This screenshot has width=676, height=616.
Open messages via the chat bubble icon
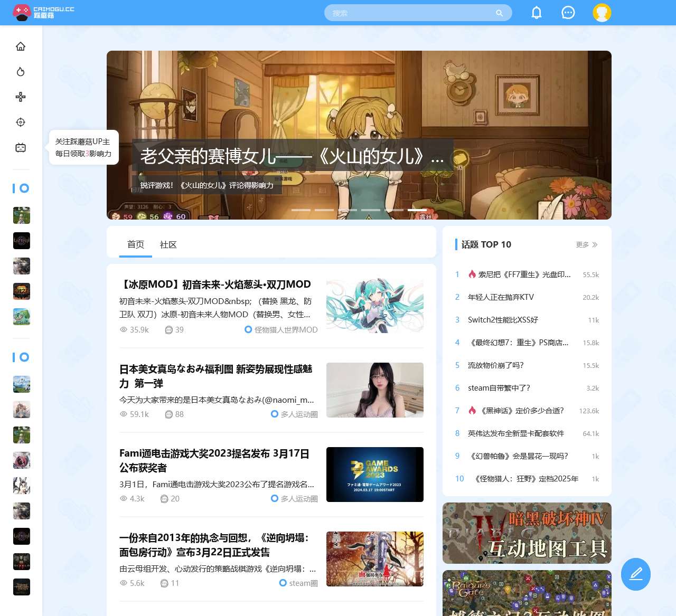(x=568, y=13)
